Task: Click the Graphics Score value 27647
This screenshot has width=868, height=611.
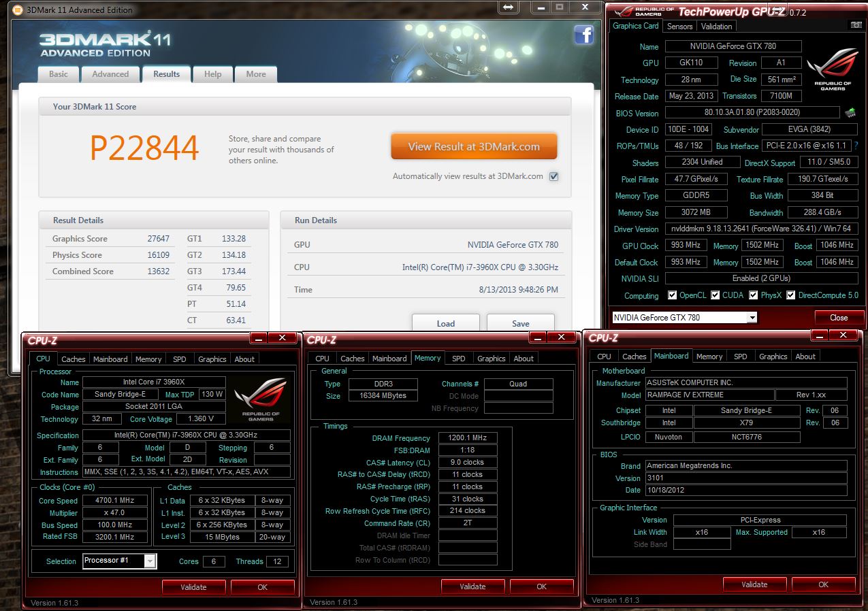Action: click(158, 239)
